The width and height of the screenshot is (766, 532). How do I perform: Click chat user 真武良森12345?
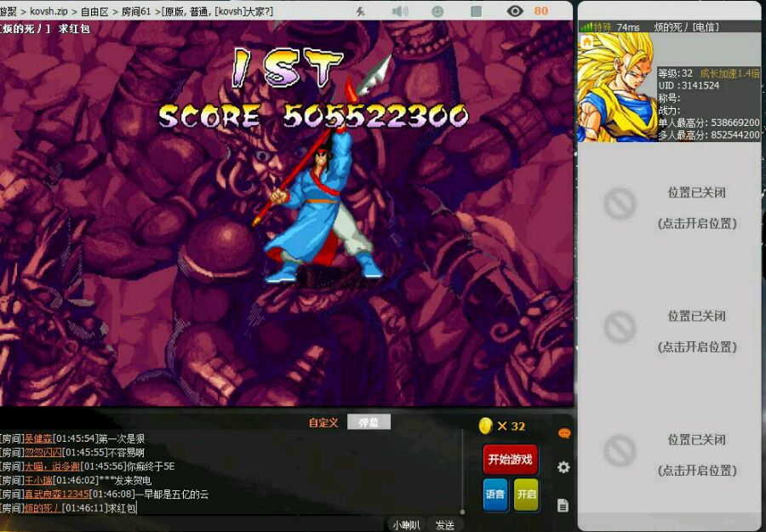click(56, 495)
